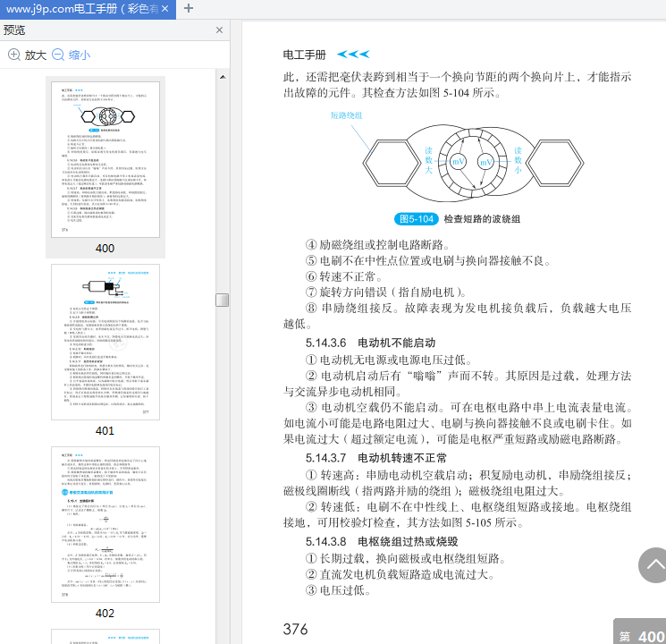Click label 400 under first thumbnail
Viewport: 666px width, 644px height.
coord(105,249)
